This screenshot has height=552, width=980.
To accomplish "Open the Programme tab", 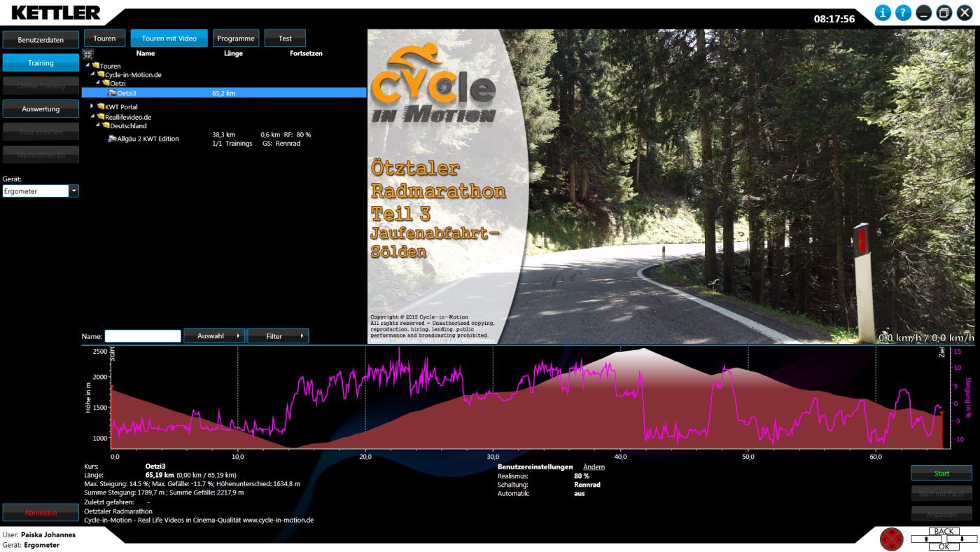I will (x=236, y=38).
